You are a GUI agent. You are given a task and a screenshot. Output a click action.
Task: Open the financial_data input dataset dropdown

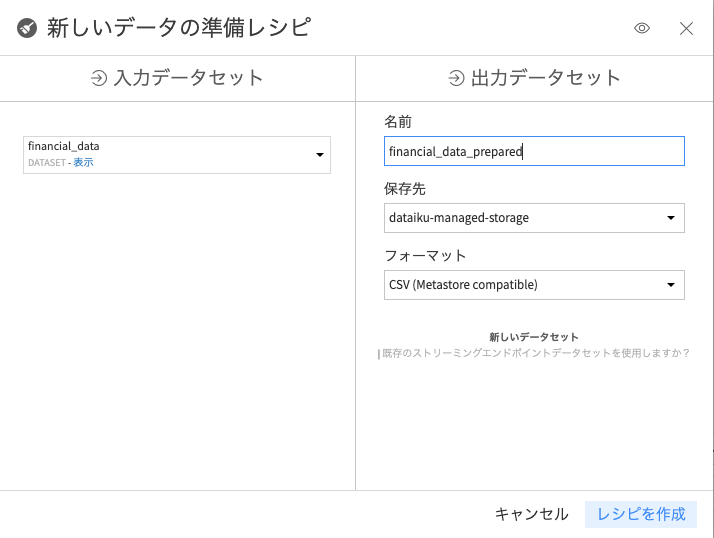[176, 154]
